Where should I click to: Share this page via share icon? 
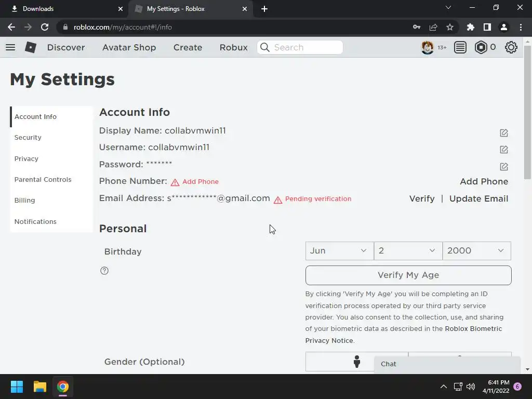tap(433, 27)
